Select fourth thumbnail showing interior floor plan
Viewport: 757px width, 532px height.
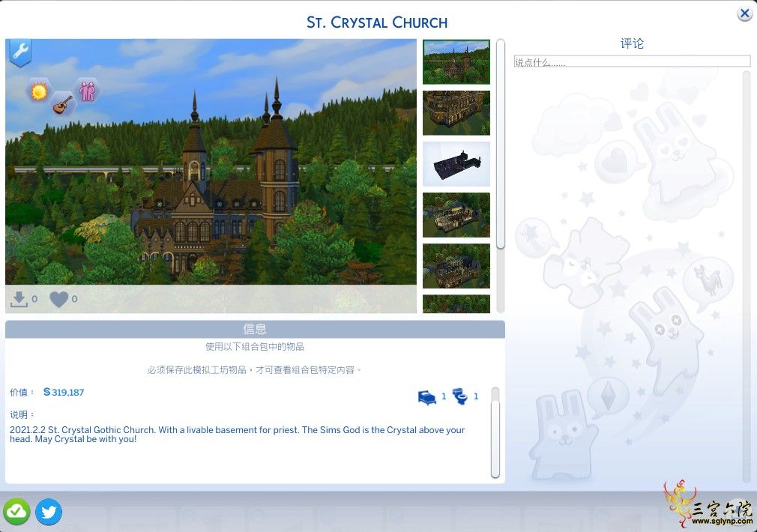[x=456, y=215]
